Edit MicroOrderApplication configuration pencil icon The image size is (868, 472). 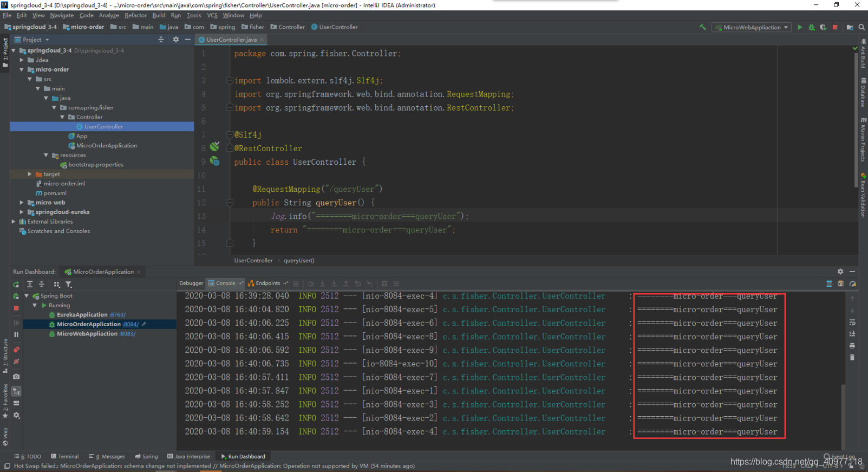point(144,324)
